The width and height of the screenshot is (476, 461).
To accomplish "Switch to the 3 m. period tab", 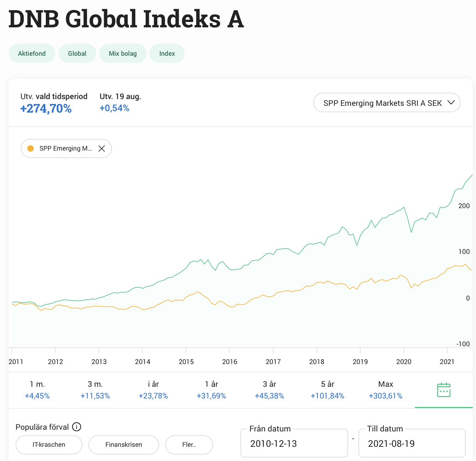I will (95, 390).
